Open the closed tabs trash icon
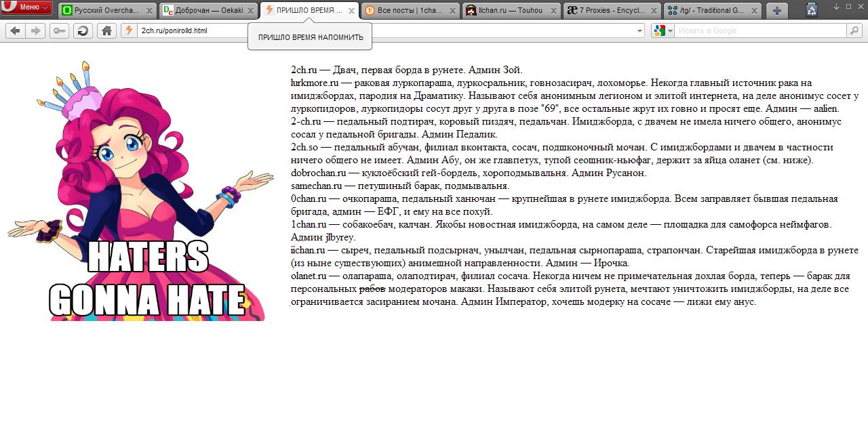Viewport: 868px width, 443px height. pyautogui.click(x=812, y=9)
